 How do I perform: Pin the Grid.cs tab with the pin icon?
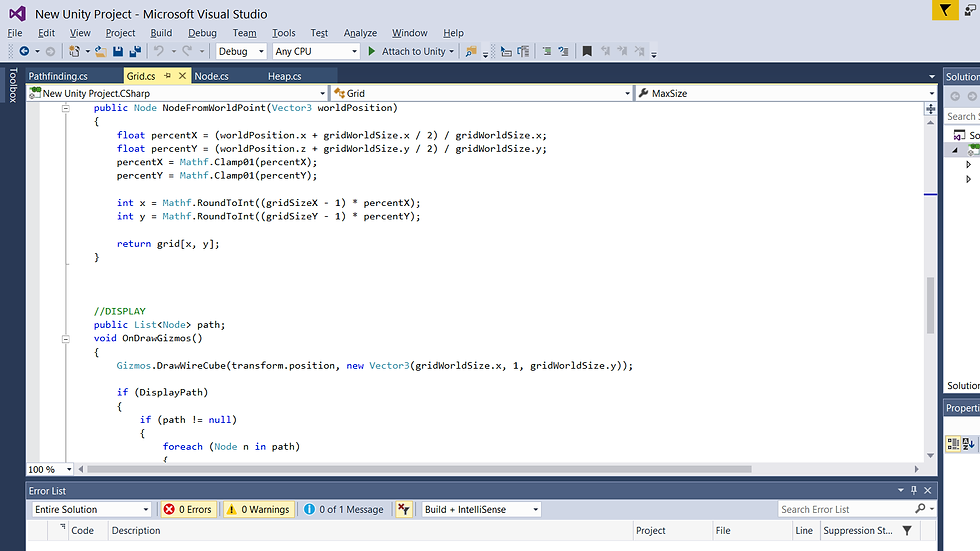pos(168,76)
